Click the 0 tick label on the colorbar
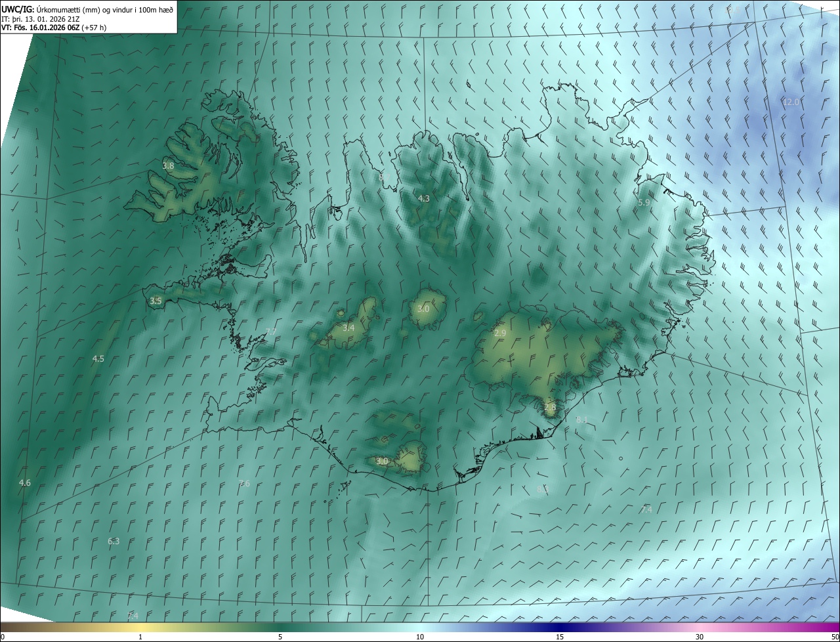This screenshot has width=840, height=642. tap(3, 637)
